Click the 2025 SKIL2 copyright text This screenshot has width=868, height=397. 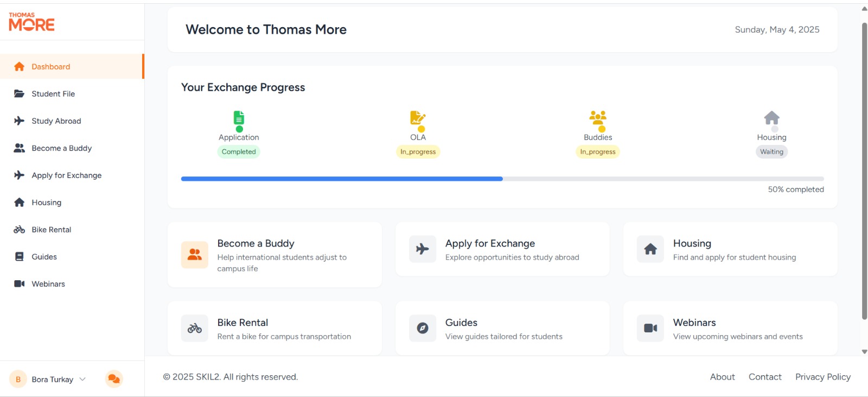coord(231,377)
